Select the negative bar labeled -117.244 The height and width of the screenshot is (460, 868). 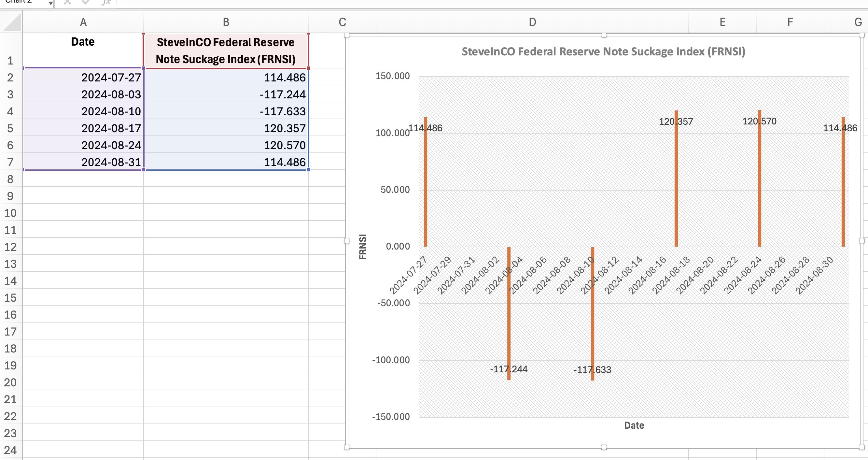(509, 314)
